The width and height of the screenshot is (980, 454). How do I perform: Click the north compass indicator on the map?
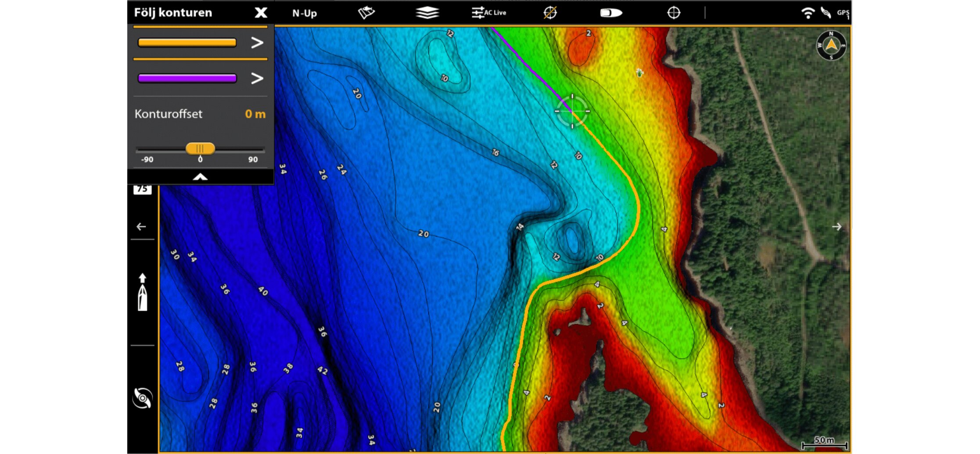click(831, 45)
